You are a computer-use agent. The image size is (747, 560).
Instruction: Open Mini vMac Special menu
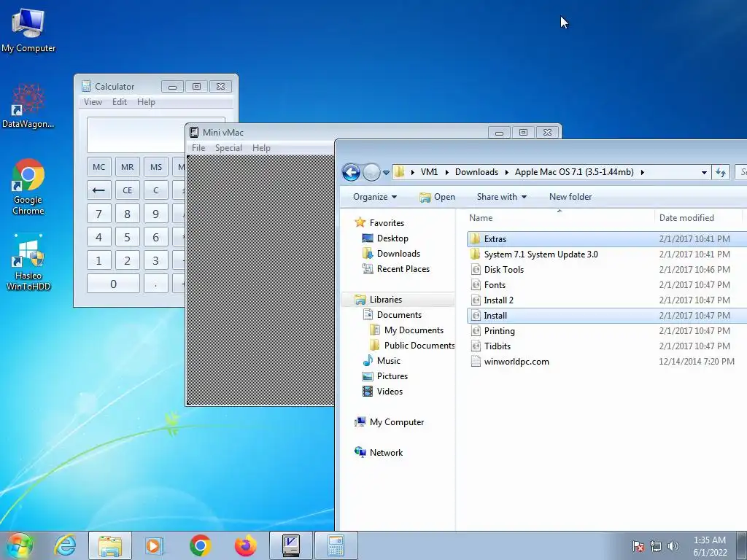tap(228, 148)
